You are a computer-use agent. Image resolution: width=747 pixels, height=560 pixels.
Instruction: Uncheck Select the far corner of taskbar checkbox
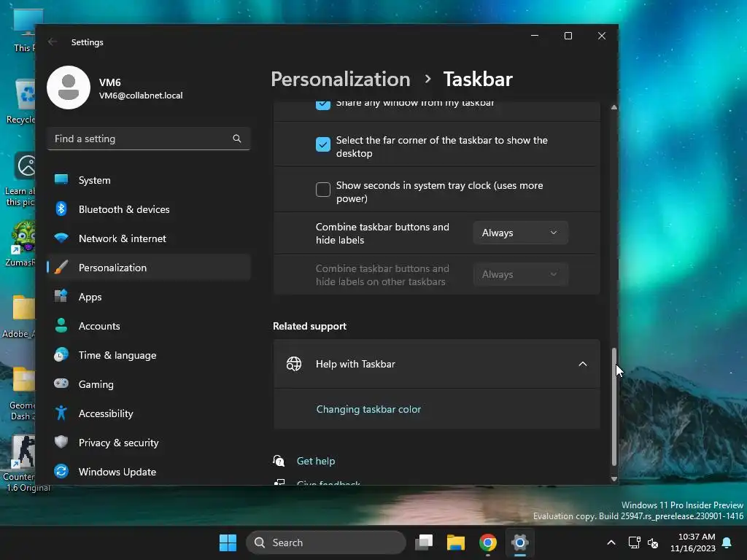click(x=323, y=144)
